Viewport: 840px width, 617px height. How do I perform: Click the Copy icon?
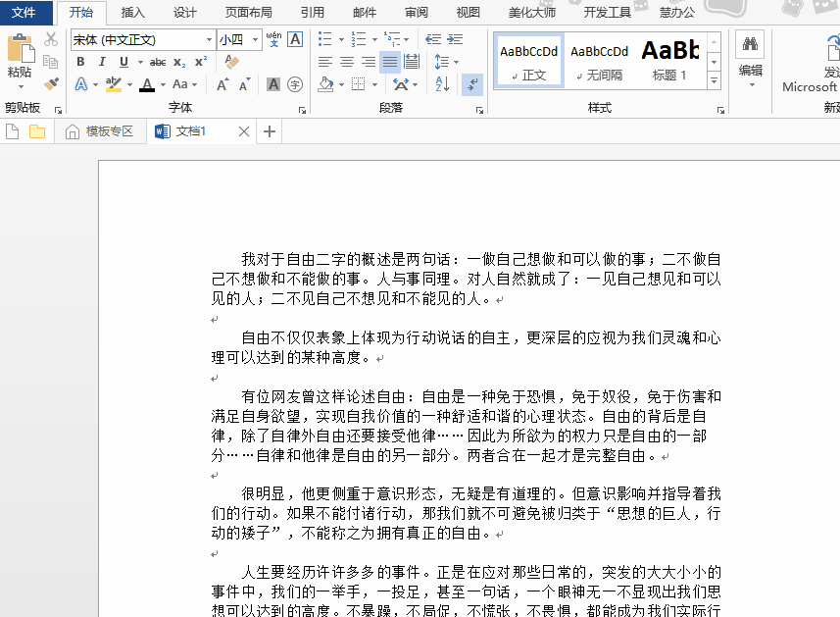(51, 62)
